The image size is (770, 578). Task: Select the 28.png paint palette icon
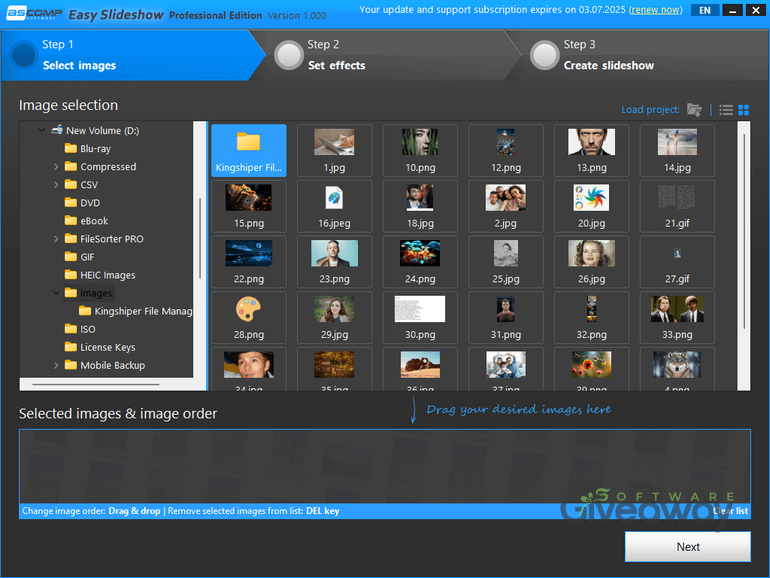(249, 317)
